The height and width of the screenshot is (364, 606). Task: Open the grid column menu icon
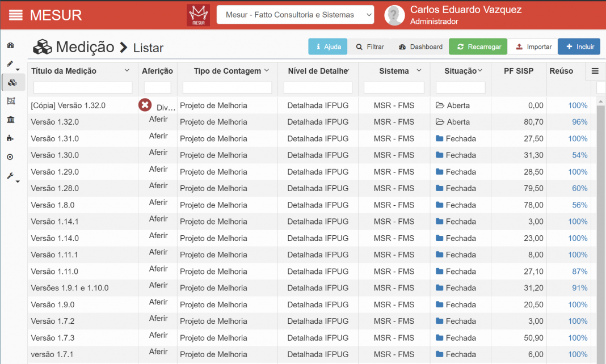click(595, 71)
